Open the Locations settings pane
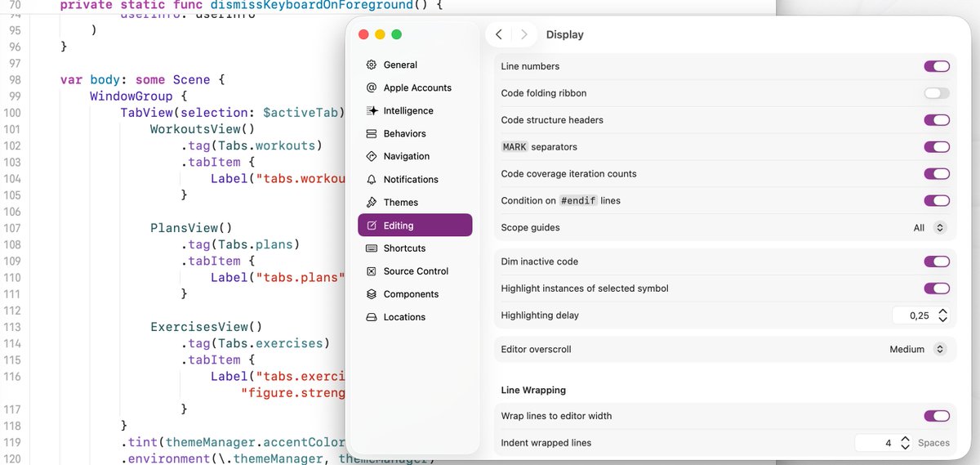980x465 pixels. (415, 316)
